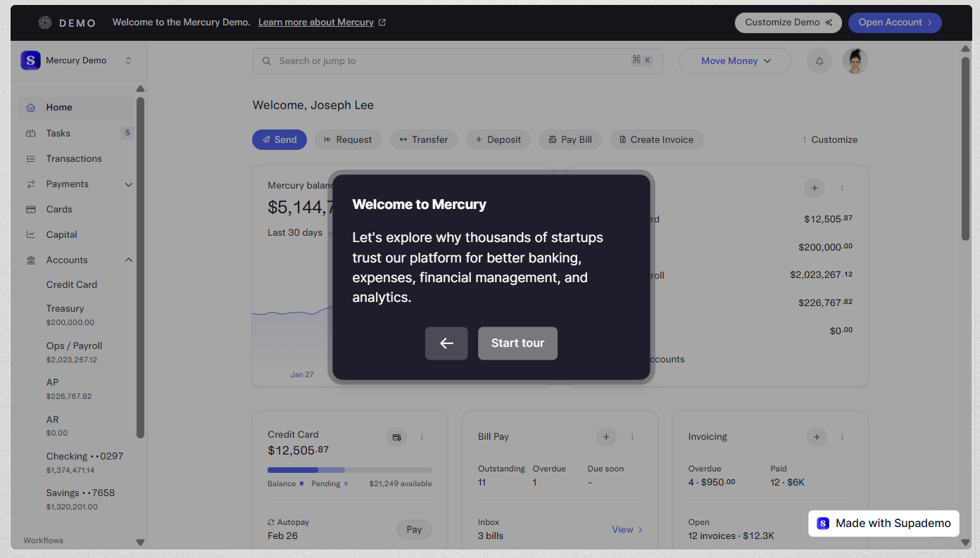The width and height of the screenshot is (980, 558).
Task: Click the Credit Card card icon button
Action: coord(397,437)
